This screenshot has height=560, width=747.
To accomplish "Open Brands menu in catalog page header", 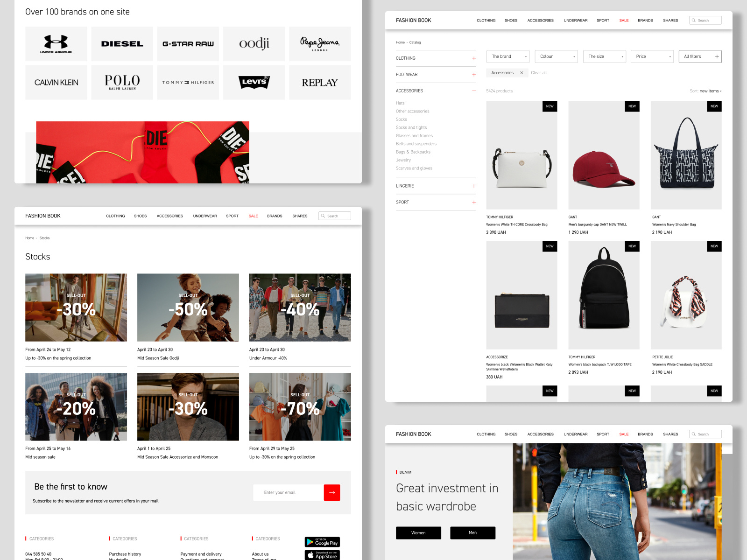I will tap(645, 21).
